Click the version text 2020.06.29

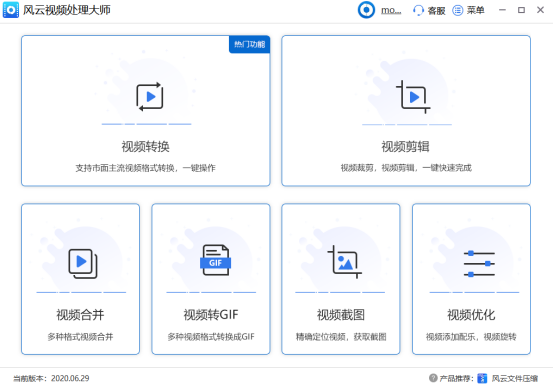70,378
